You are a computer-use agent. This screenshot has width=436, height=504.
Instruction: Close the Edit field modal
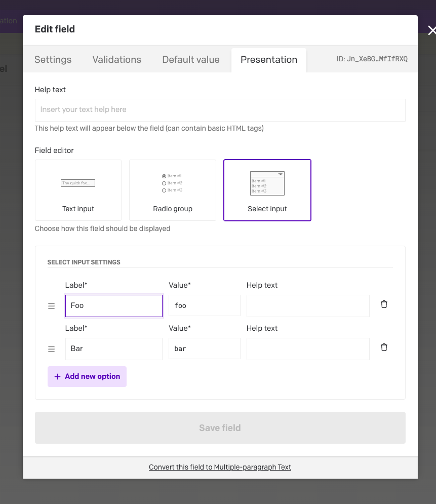pos(431,31)
